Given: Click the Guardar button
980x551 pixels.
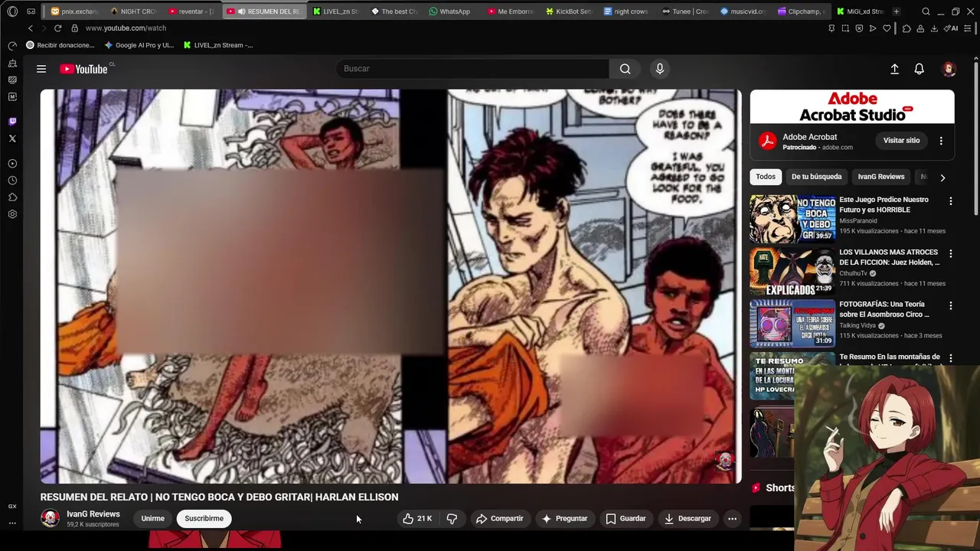Looking at the screenshot, I should [626, 519].
